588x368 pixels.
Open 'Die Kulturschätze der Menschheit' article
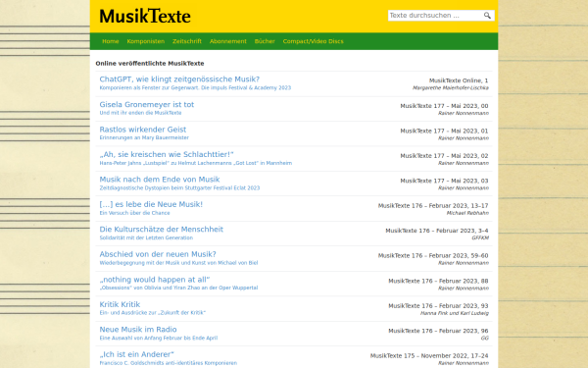tap(162, 230)
